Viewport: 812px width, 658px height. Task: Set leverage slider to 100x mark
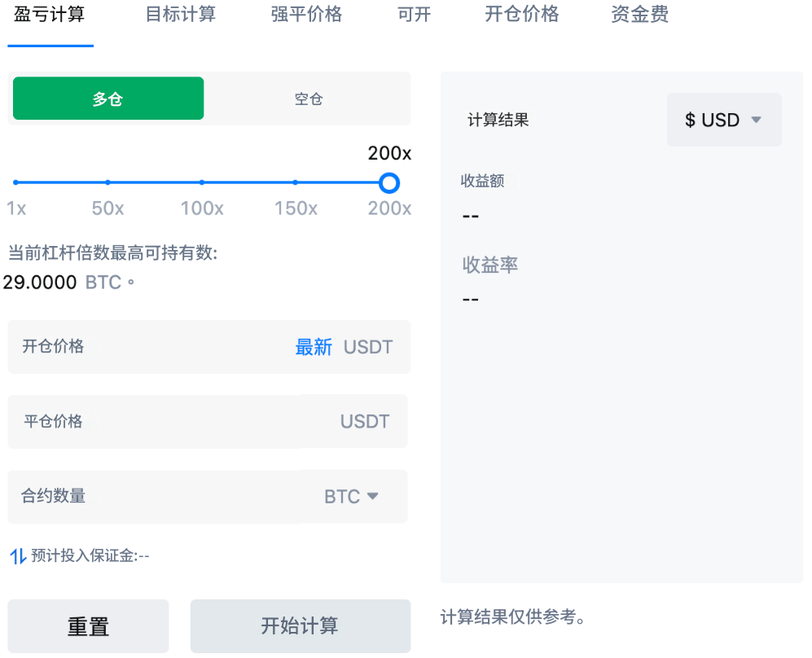(202, 182)
